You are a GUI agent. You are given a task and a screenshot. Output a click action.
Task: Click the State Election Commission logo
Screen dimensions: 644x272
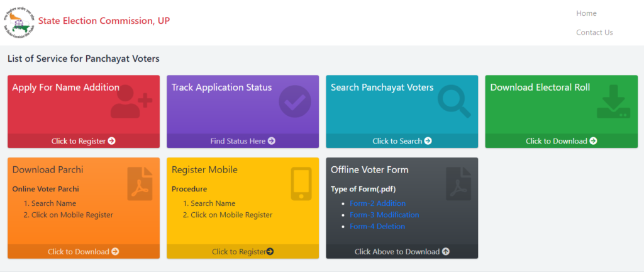pos(18,23)
